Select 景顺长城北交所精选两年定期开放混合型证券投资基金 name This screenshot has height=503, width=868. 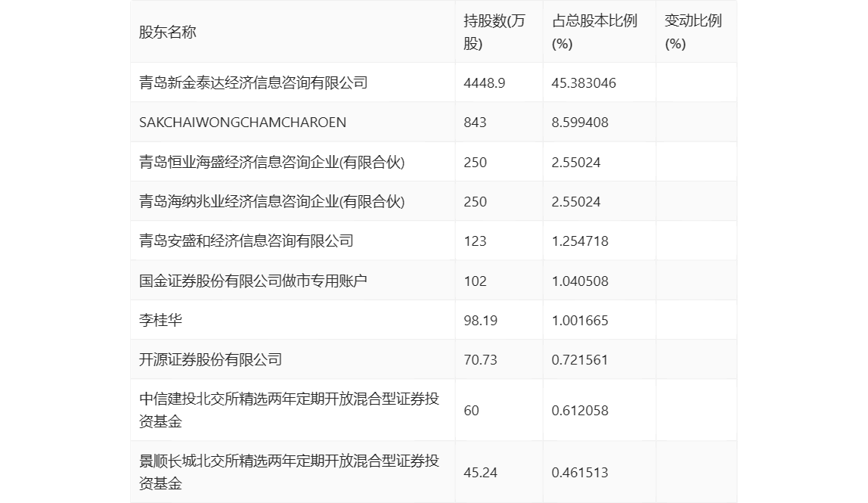coord(289,472)
